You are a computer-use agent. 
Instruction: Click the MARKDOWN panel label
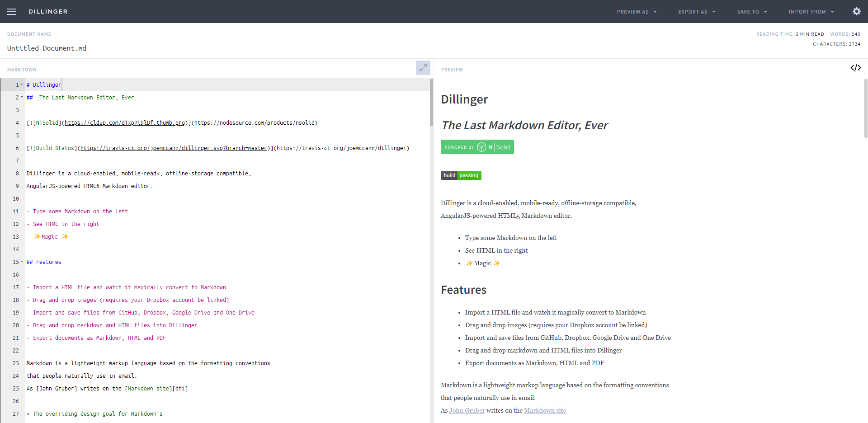tap(22, 70)
